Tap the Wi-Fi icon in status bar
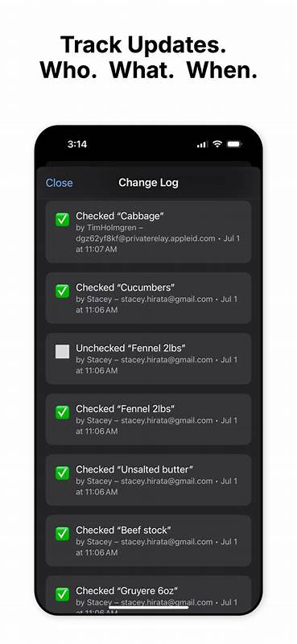 [217, 144]
